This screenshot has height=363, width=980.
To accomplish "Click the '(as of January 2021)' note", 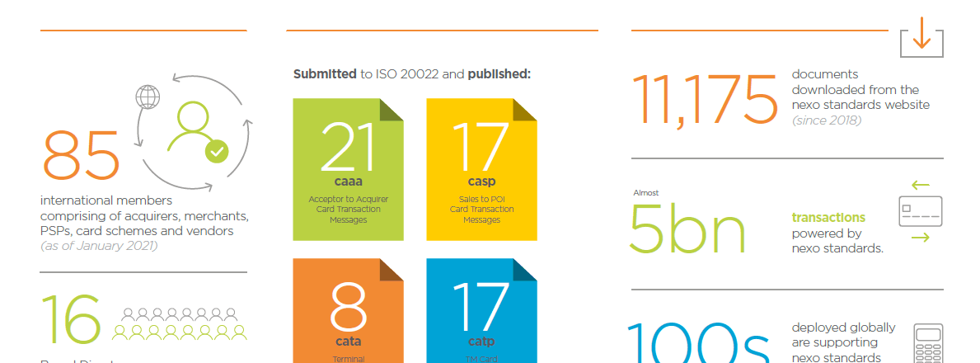I will pyautogui.click(x=100, y=246).
